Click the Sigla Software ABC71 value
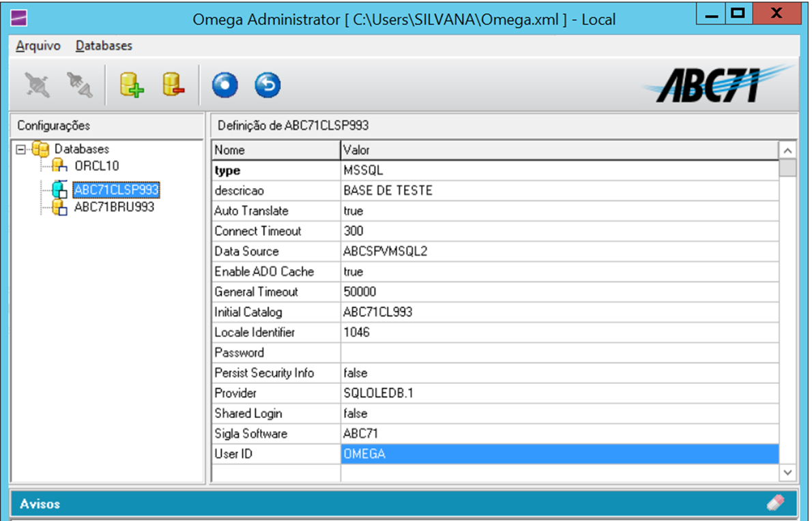Viewport: 812px width, 521px height. click(x=560, y=434)
